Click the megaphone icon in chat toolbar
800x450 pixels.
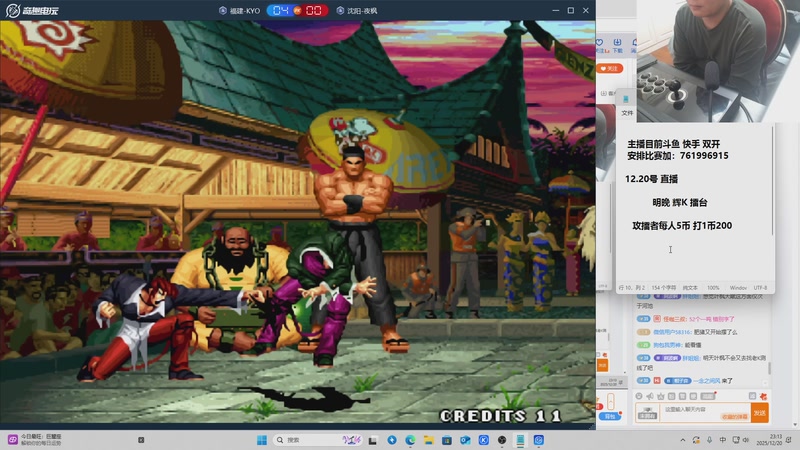649,396
